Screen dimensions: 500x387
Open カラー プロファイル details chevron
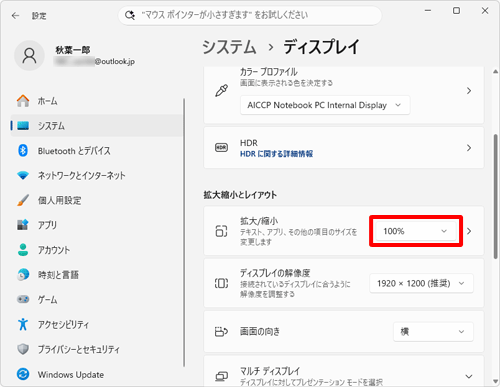click(x=469, y=91)
